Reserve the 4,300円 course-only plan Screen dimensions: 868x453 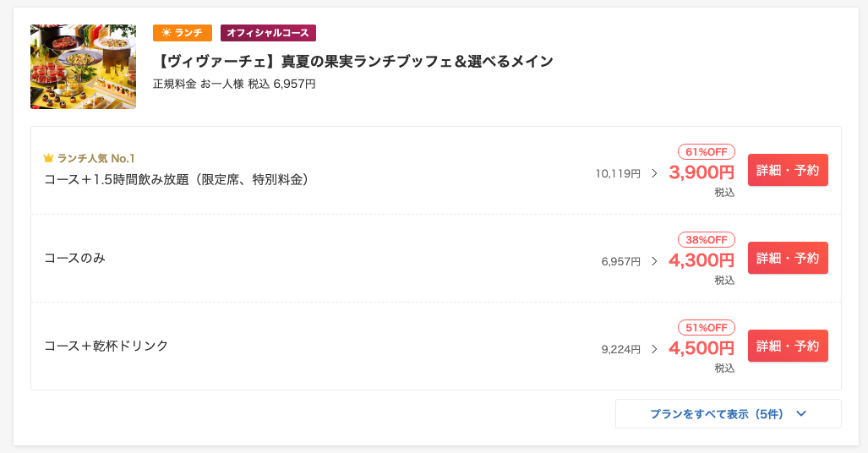point(788,258)
